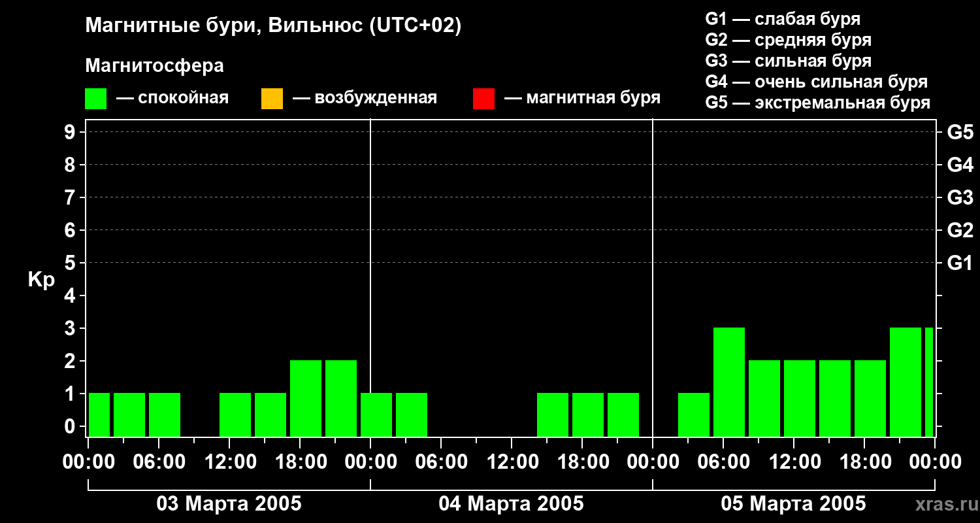Click the 'G1 — слабая буря' legend line
This screenshot has width=980, height=523.
[783, 19]
